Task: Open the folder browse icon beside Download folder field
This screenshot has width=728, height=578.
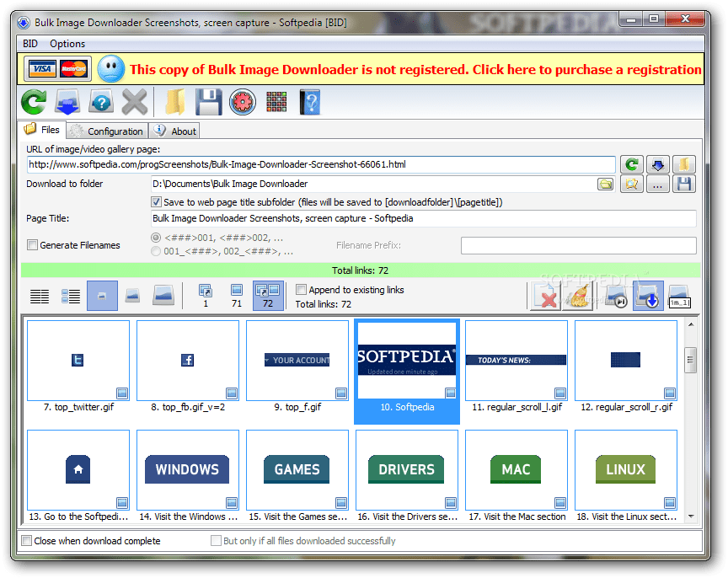Action: coord(606,184)
